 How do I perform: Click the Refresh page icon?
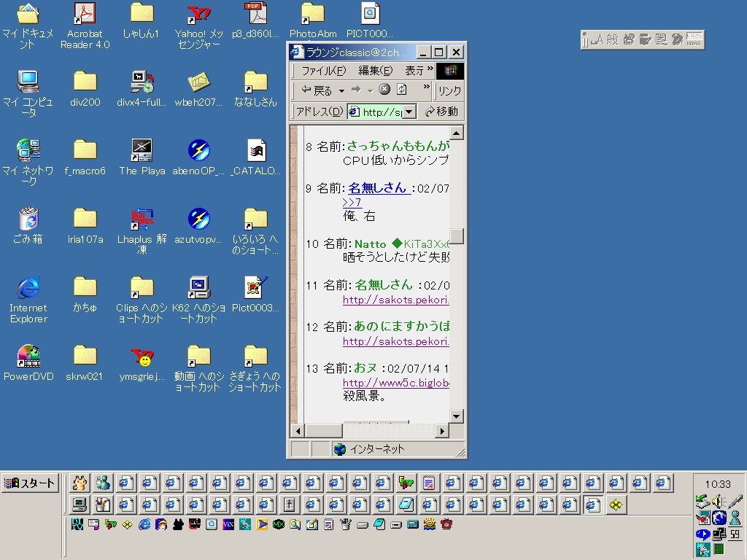point(402,90)
